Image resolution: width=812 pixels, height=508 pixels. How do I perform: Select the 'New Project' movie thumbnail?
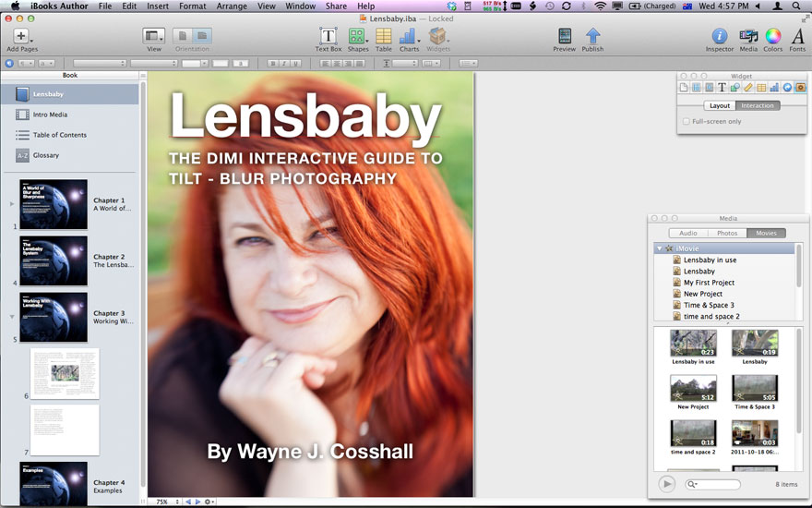tap(693, 388)
